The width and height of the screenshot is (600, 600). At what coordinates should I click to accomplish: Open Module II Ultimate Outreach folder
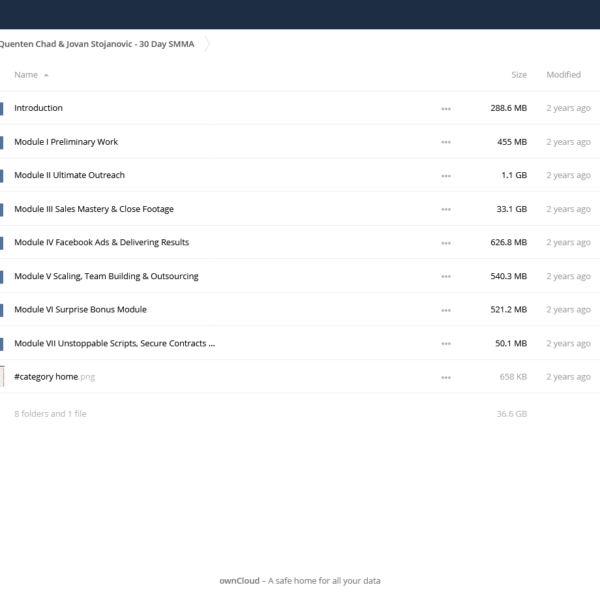(x=69, y=175)
